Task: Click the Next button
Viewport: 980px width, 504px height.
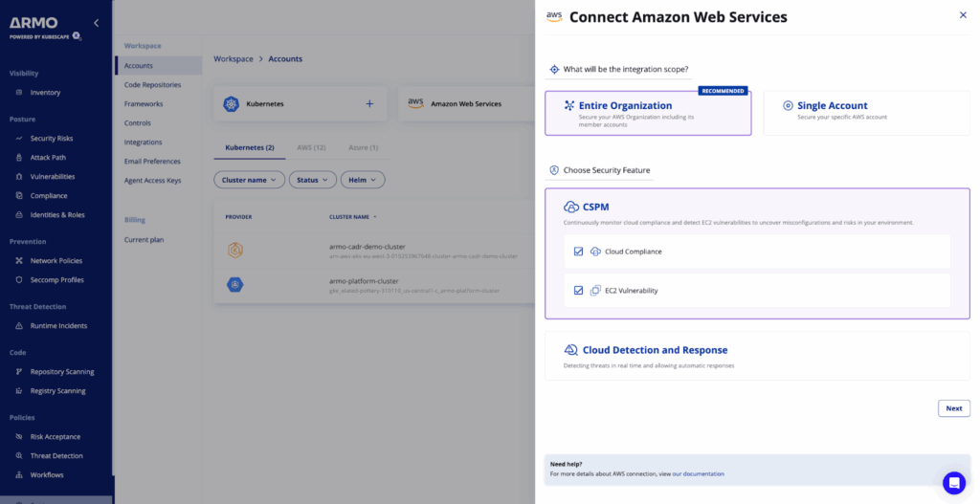Action: 953,408
